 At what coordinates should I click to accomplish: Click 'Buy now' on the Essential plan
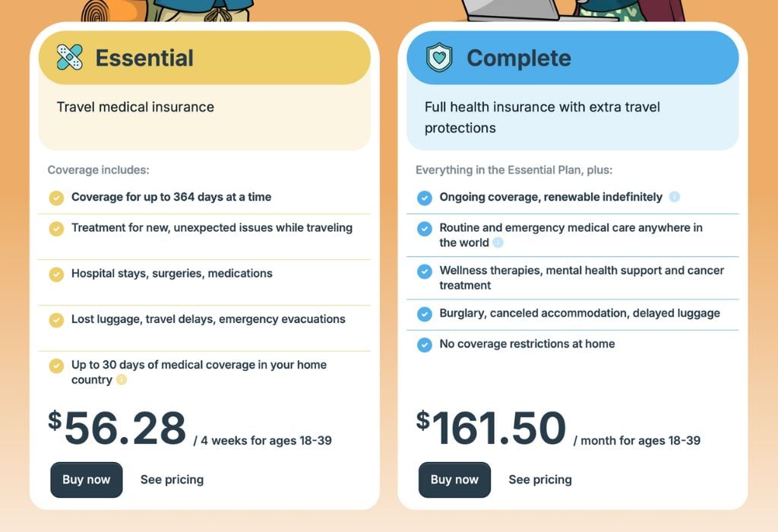tap(86, 480)
